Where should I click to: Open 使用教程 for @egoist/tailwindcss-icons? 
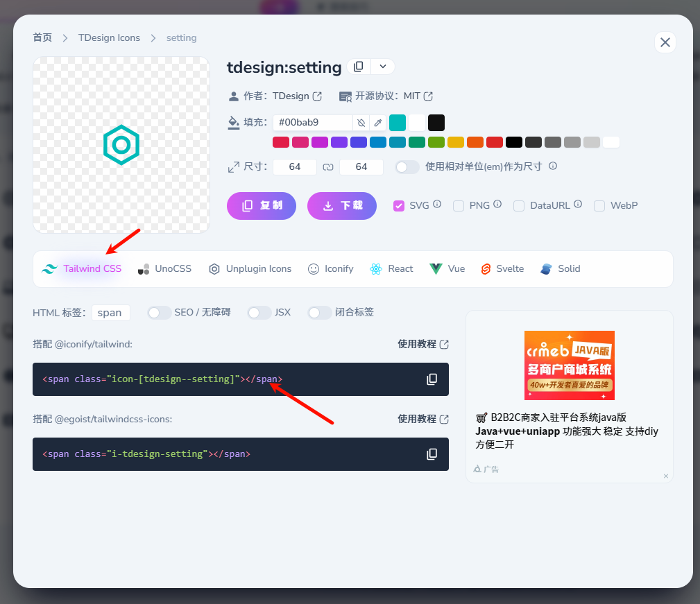coord(423,419)
